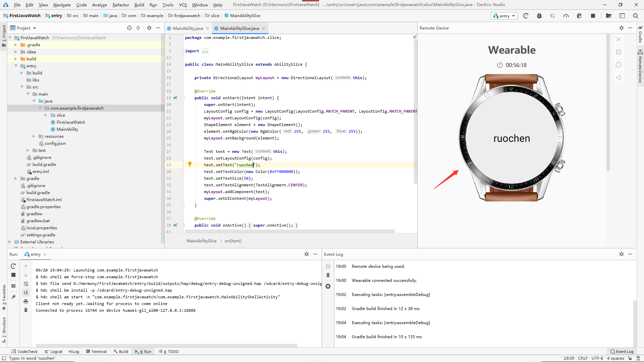Click the editor horizontal scrollbar
The width and height of the screenshot is (644, 362).
(x=290, y=231)
